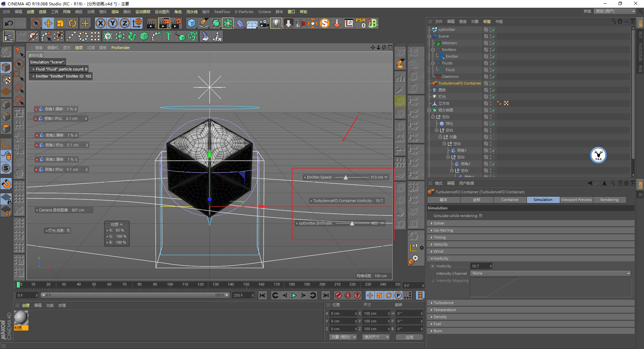Screen dimensions: 644x349
Task: Toggle automatic keyframing
Action: coord(348,295)
